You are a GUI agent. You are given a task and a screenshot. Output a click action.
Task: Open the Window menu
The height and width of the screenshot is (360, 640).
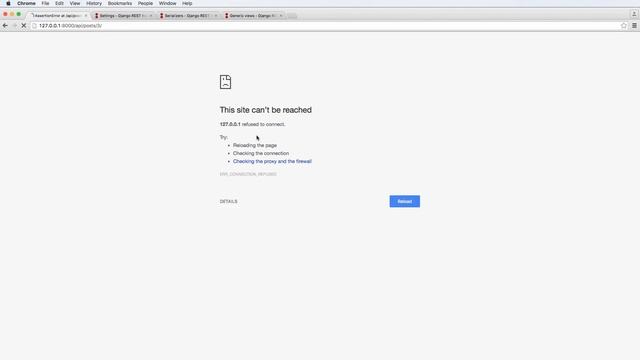coord(167,3)
